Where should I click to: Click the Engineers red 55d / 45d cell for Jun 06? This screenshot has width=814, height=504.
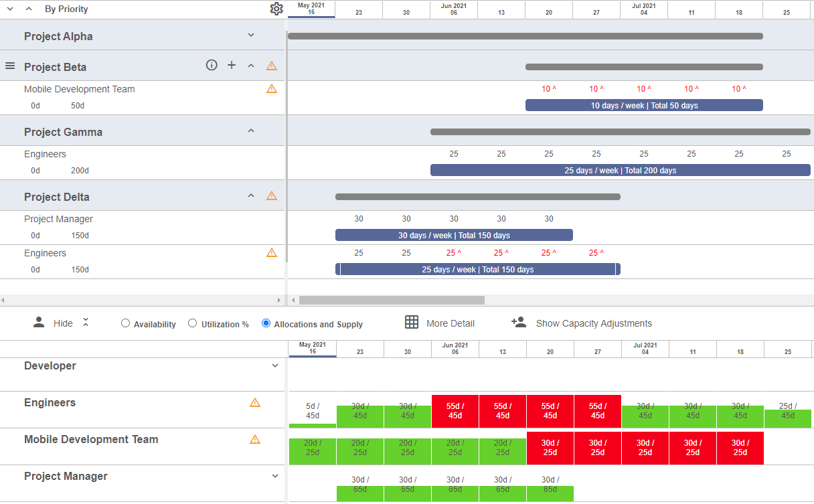pyautogui.click(x=455, y=411)
